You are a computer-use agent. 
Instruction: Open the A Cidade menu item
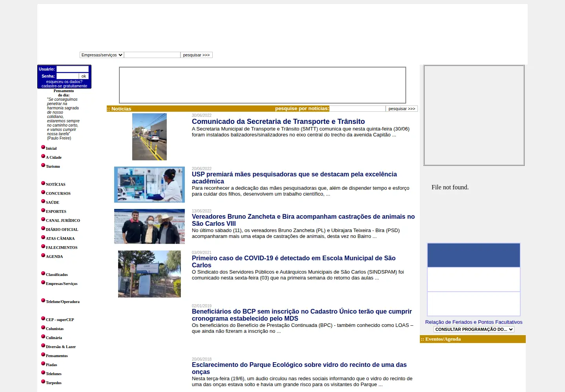tap(54, 158)
